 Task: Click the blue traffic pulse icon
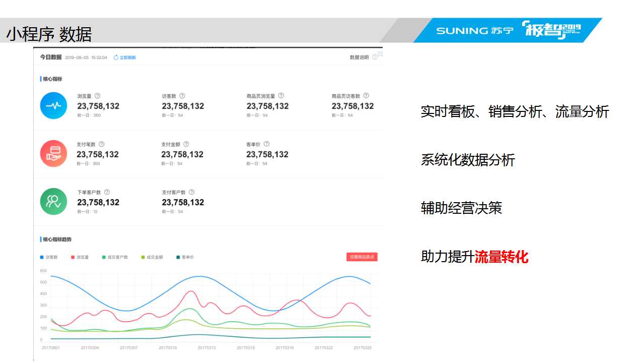(53, 105)
